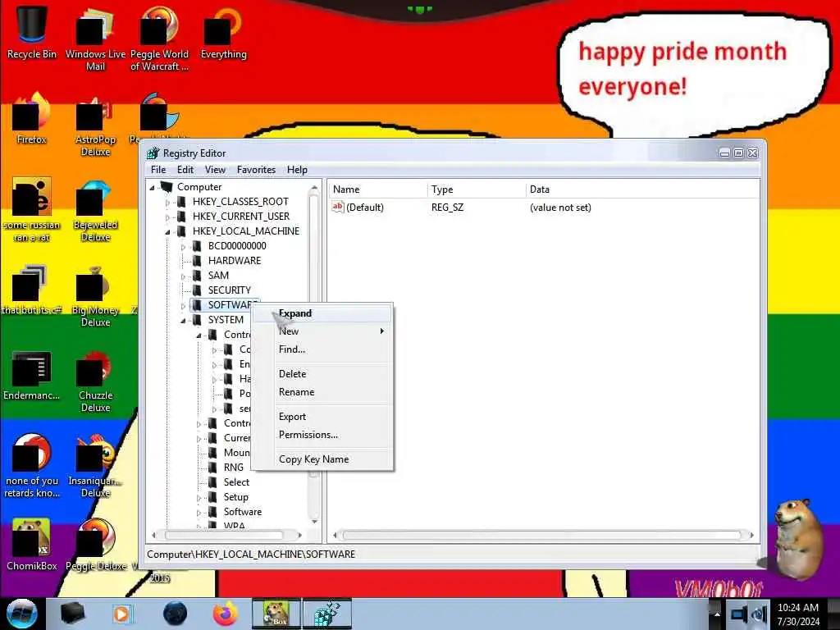
Task: Click the REG_SZ type cell
Action: [x=447, y=208]
